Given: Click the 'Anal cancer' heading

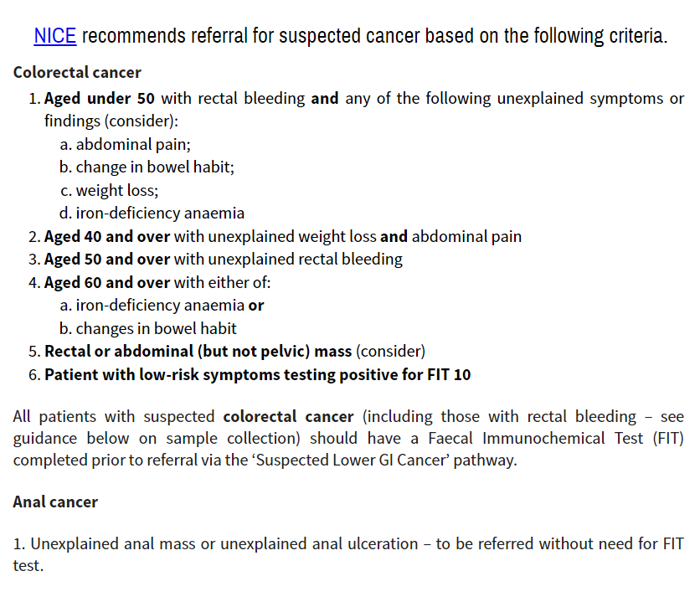Looking at the screenshot, I should coord(55,502).
